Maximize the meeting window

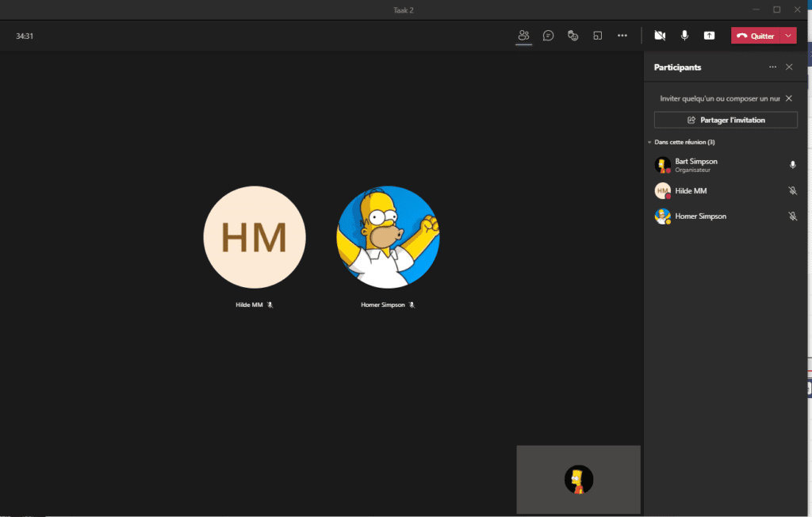[x=777, y=10]
